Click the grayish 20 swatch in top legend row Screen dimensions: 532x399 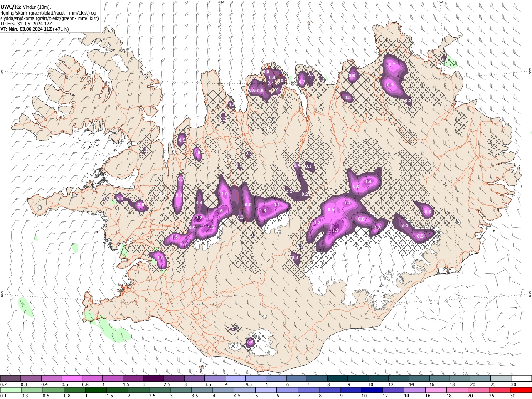pyautogui.click(x=480, y=378)
